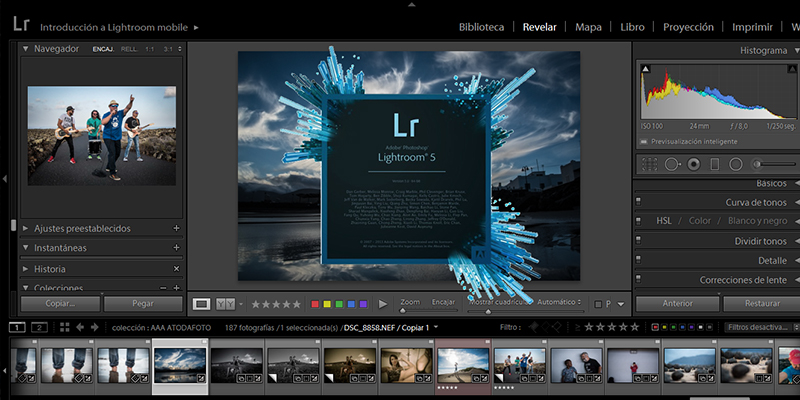Go back with filmstrip left arrow

pos(80,328)
